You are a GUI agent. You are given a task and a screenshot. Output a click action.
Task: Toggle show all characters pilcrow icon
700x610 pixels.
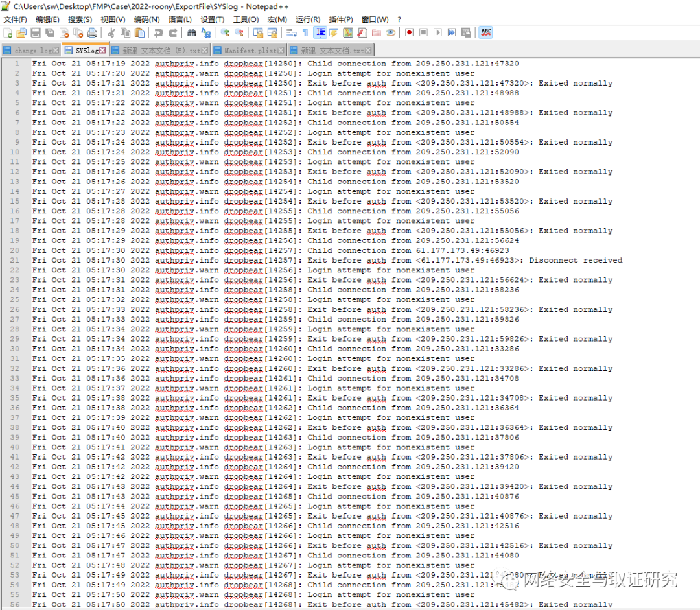pos(305,32)
